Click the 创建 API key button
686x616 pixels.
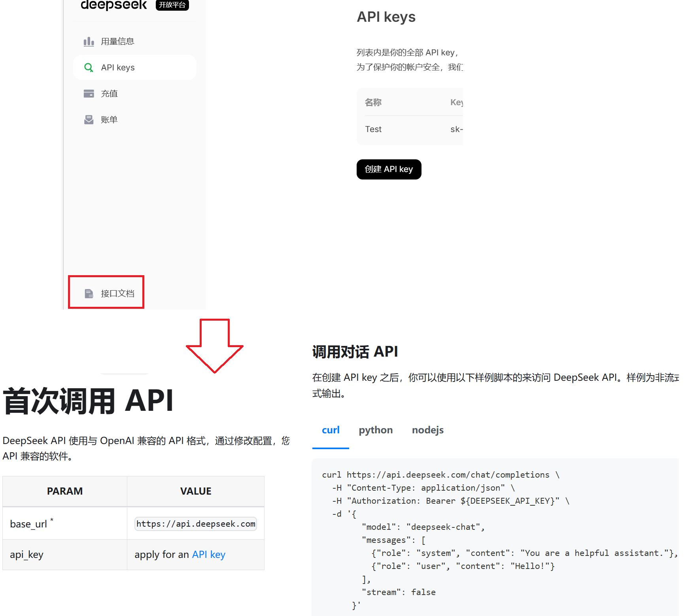(x=389, y=169)
